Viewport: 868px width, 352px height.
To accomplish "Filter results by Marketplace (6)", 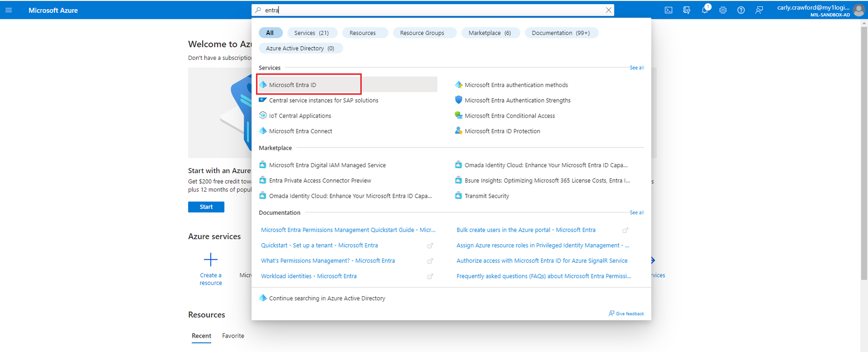I will point(490,33).
